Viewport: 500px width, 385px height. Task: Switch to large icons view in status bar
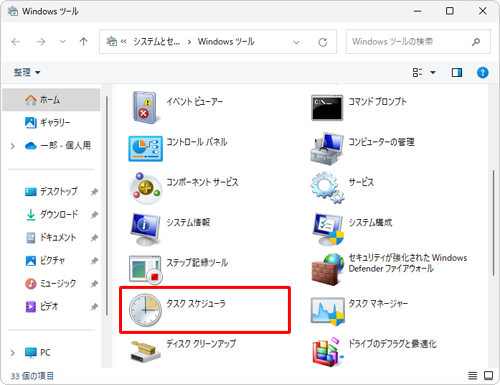tap(488, 376)
